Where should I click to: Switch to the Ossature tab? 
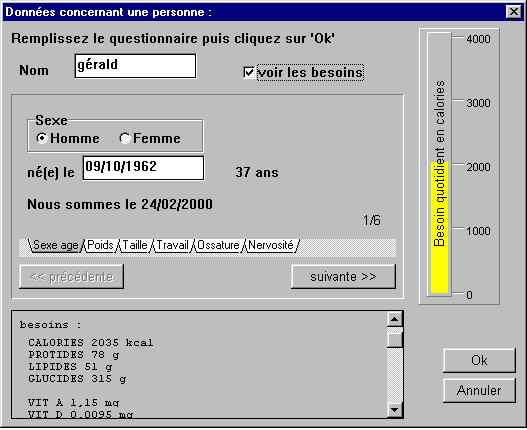point(218,245)
